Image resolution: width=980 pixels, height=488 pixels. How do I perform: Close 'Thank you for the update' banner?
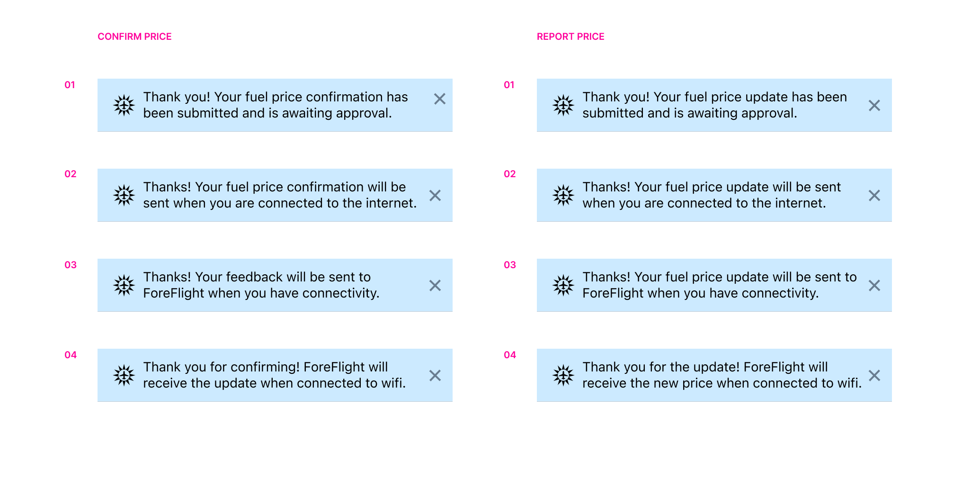(874, 376)
